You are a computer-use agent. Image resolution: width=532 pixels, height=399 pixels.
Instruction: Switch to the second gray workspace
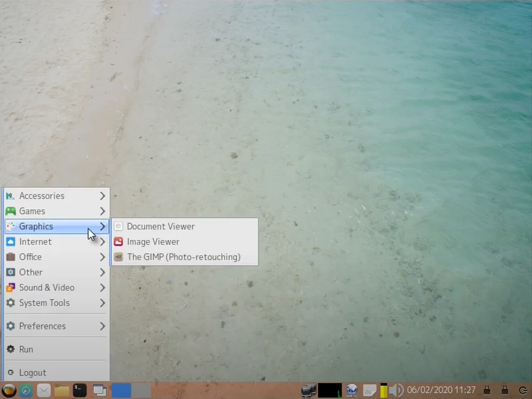coord(141,390)
